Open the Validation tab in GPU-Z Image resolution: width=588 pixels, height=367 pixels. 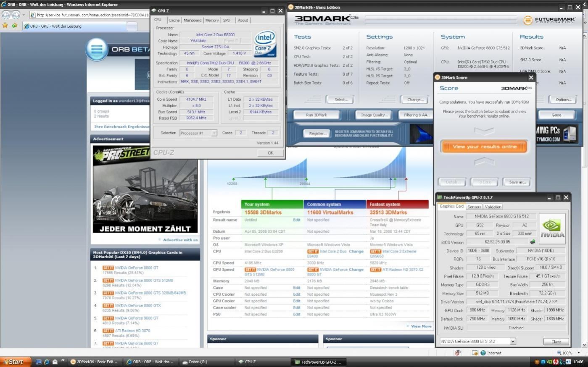click(493, 207)
